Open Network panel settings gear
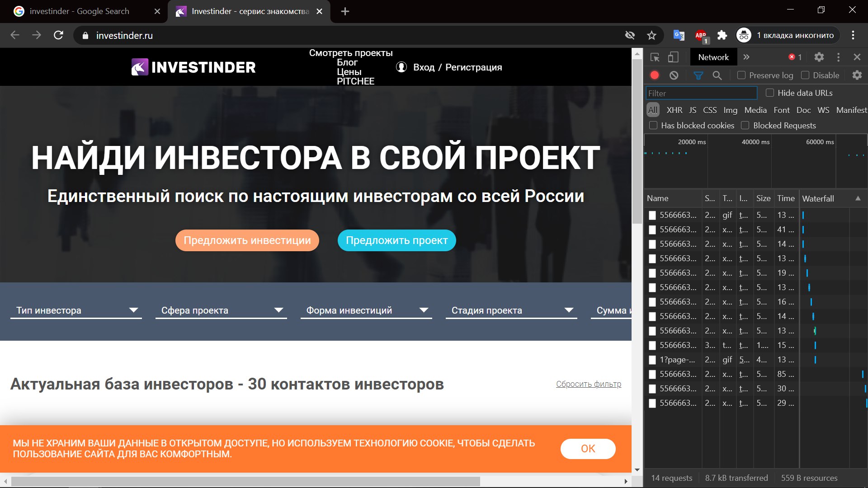Viewport: 868px width, 488px height. pyautogui.click(x=857, y=75)
